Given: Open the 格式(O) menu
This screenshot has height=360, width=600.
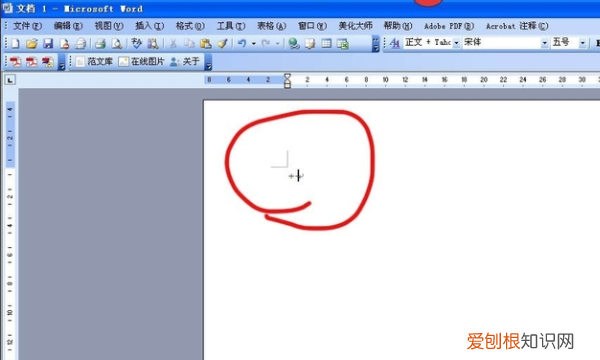Looking at the screenshot, I should click(190, 26).
